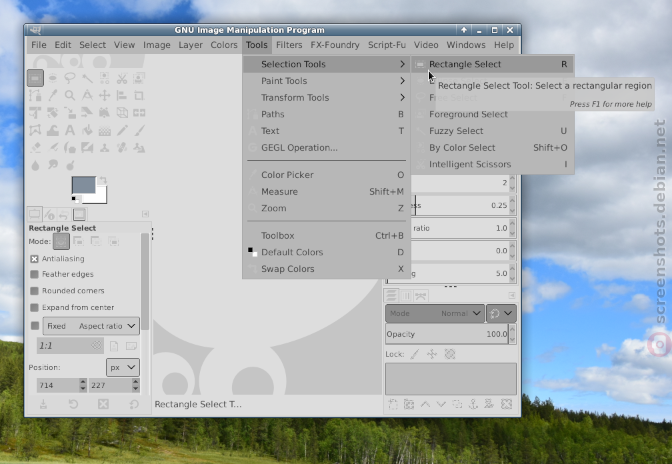672x464 pixels.
Task: Select the Fuzzy Select magic wand
Action: 87,78
